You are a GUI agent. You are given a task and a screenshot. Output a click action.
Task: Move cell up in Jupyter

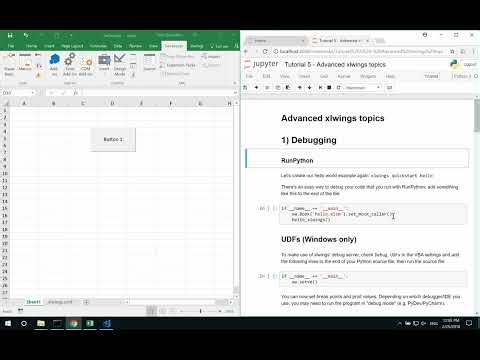tap(299, 87)
